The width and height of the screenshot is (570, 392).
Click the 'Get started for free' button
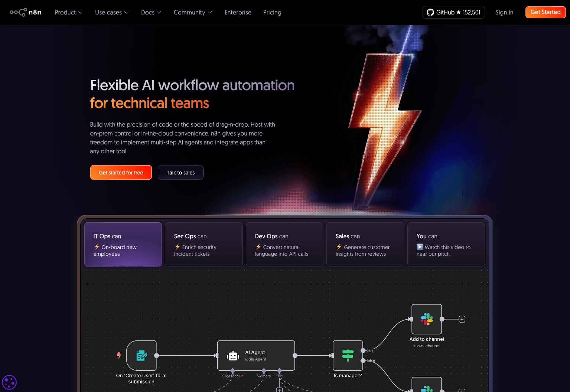point(121,172)
